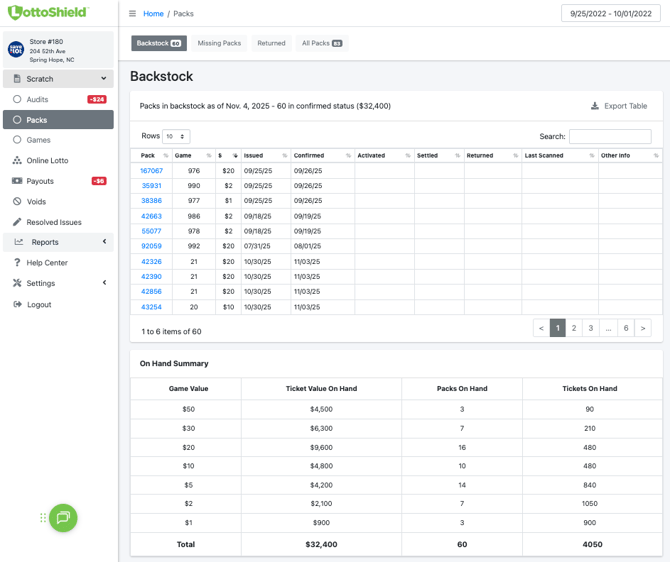
Task: Click the LottoShield logo
Action: coord(47,12)
